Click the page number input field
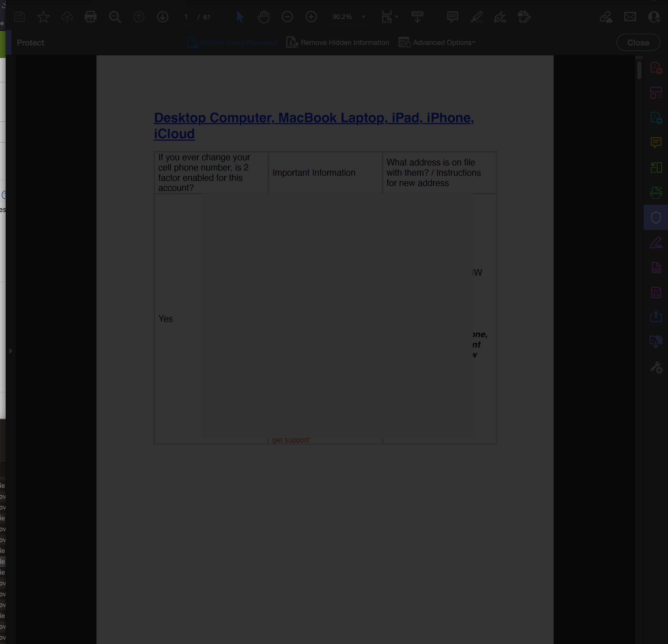The height and width of the screenshot is (644, 668). 186,17
